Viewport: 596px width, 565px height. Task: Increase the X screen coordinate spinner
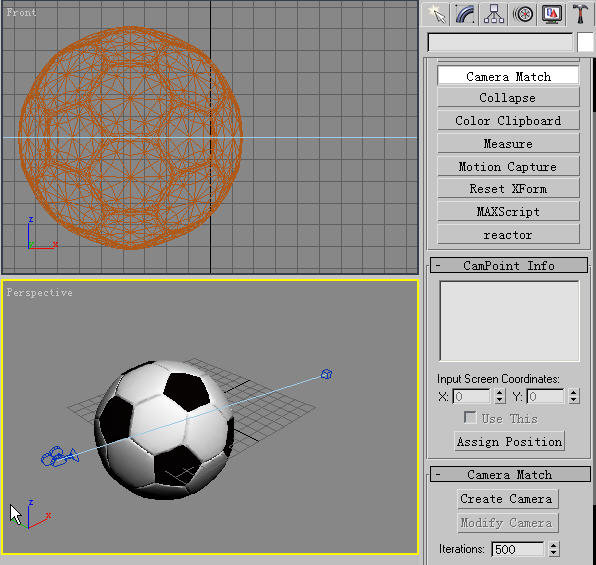[x=500, y=392]
